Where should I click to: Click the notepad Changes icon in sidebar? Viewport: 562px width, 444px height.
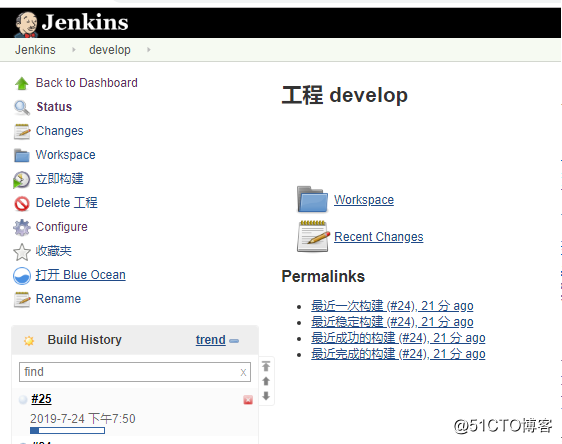pos(22,132)
